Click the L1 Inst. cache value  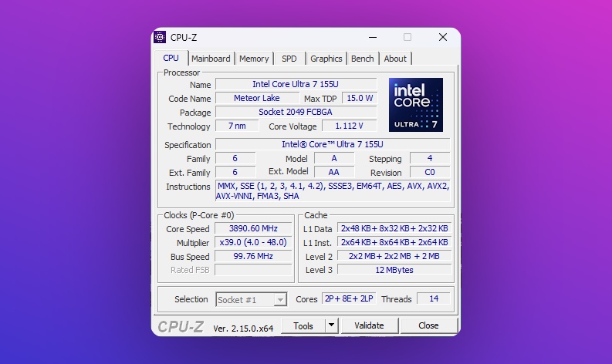coord(394,242)
